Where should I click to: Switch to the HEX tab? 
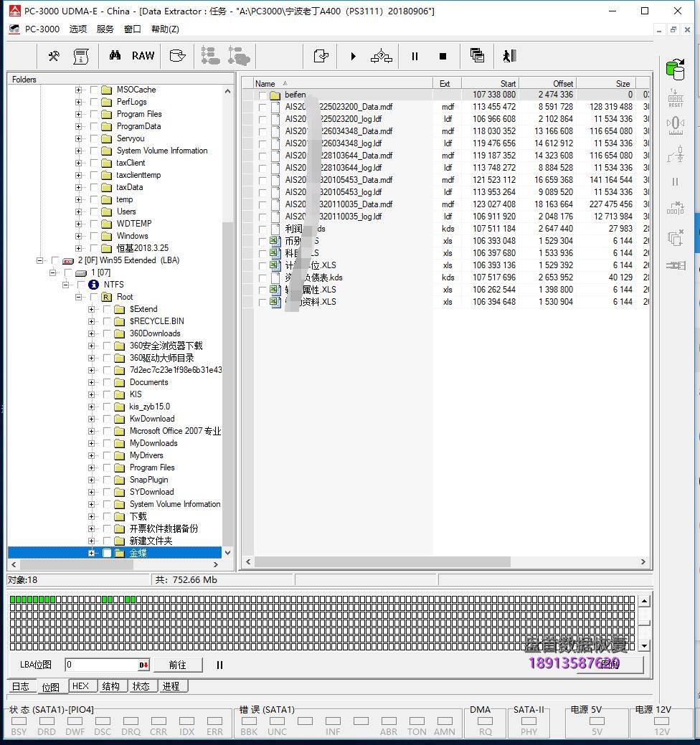(80, 686)
